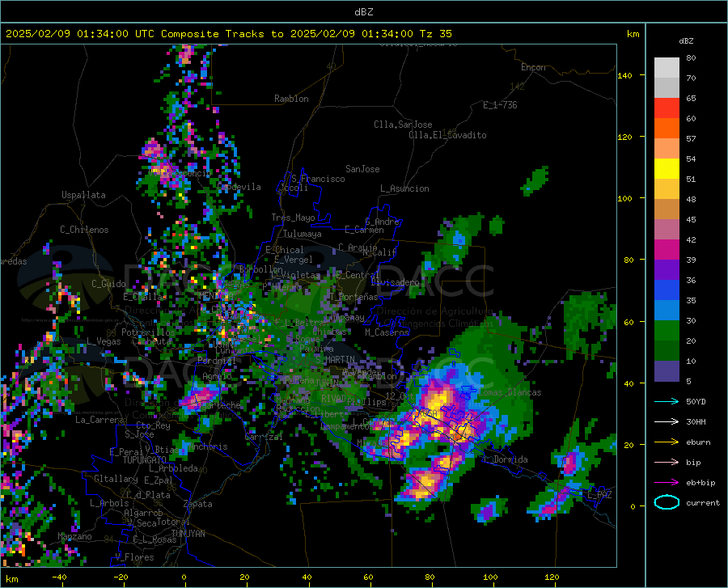
Task: Click the dBZ title at top center
Action: [363, 12]
